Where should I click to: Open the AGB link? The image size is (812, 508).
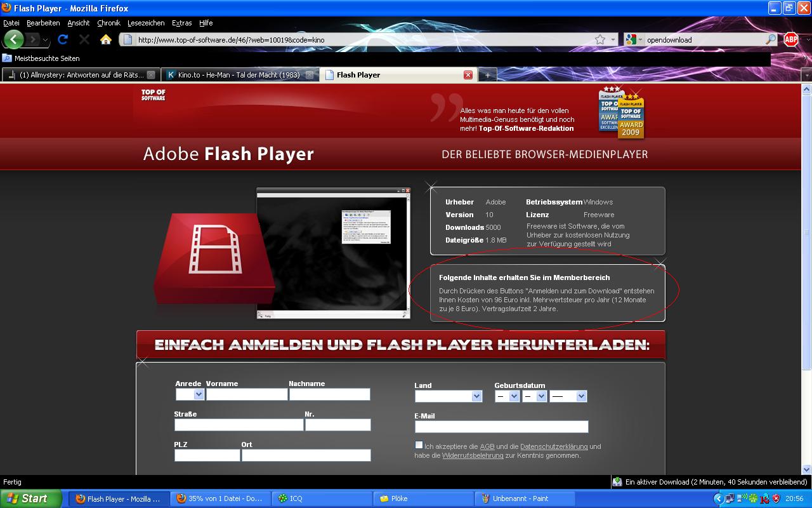click(487, 446)
